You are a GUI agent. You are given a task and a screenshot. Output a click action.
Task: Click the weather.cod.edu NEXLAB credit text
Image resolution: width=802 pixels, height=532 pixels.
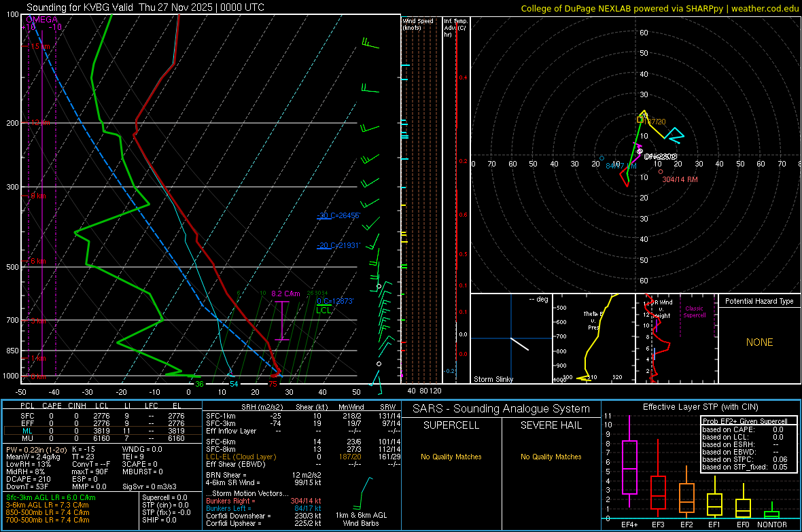point(659,8)
